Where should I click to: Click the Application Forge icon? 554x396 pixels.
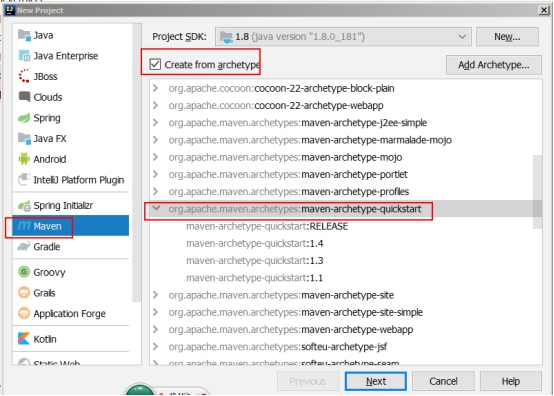(24, 313)
